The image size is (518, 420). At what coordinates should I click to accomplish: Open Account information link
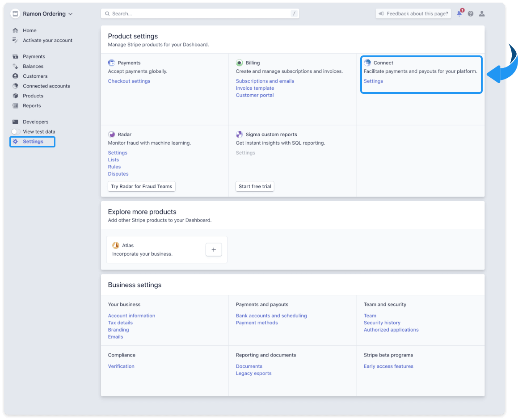(x=131, y=315)
